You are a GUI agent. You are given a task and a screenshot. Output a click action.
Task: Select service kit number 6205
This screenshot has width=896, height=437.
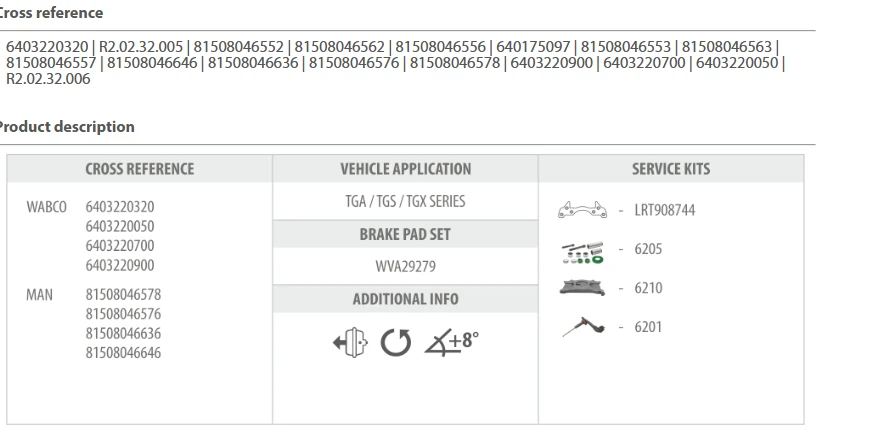tap(648, 249)
